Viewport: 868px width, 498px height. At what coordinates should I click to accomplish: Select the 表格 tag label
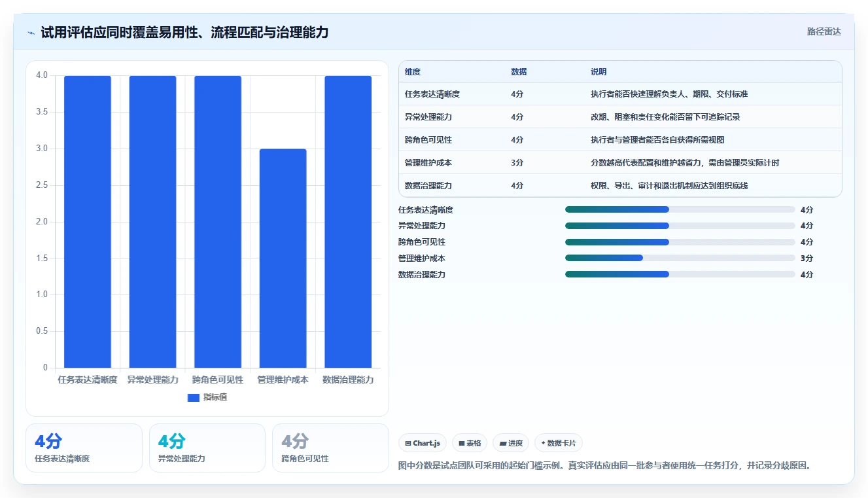pos(474,443)
